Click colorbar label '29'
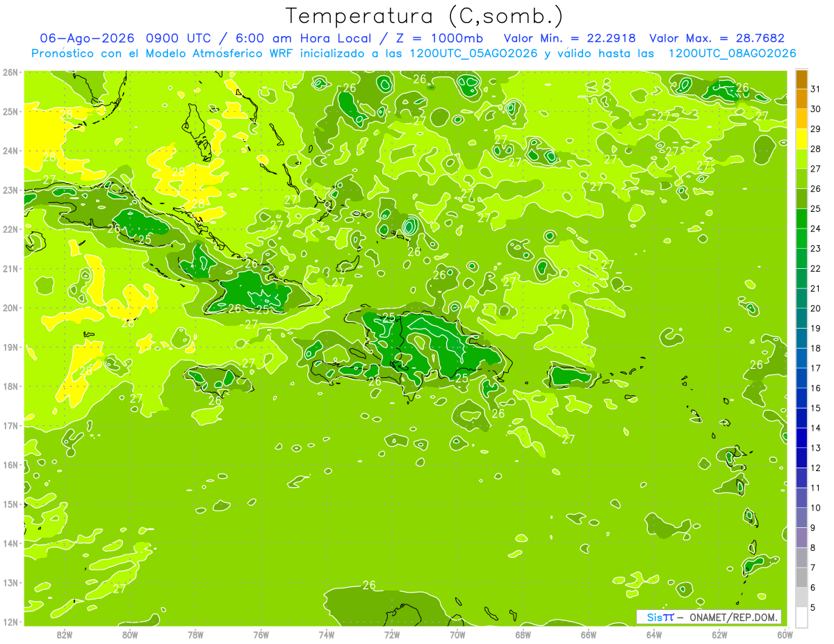This screenshot has height=644, width=834. click(816, 129)
